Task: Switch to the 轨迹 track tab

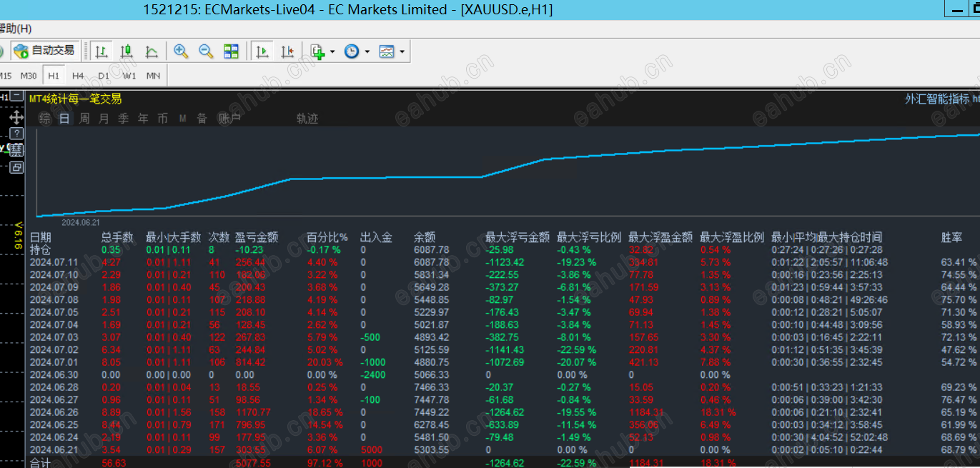Action: click(x=307, y=119)
